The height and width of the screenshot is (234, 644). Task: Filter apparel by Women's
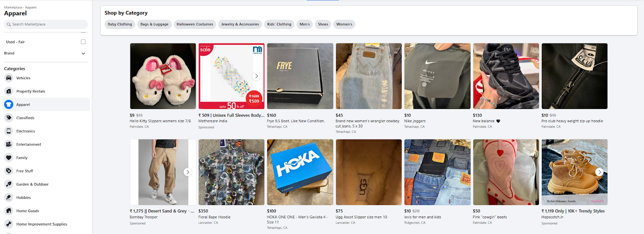(x=344, y=24)
